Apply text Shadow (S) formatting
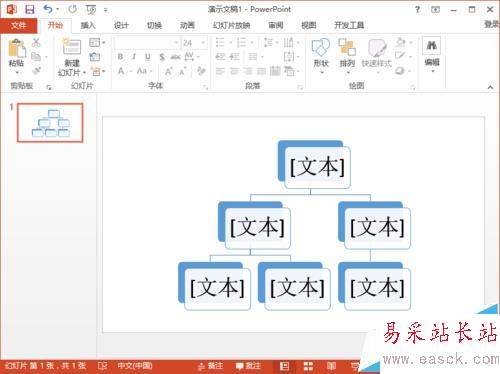 tap(162, 57)
